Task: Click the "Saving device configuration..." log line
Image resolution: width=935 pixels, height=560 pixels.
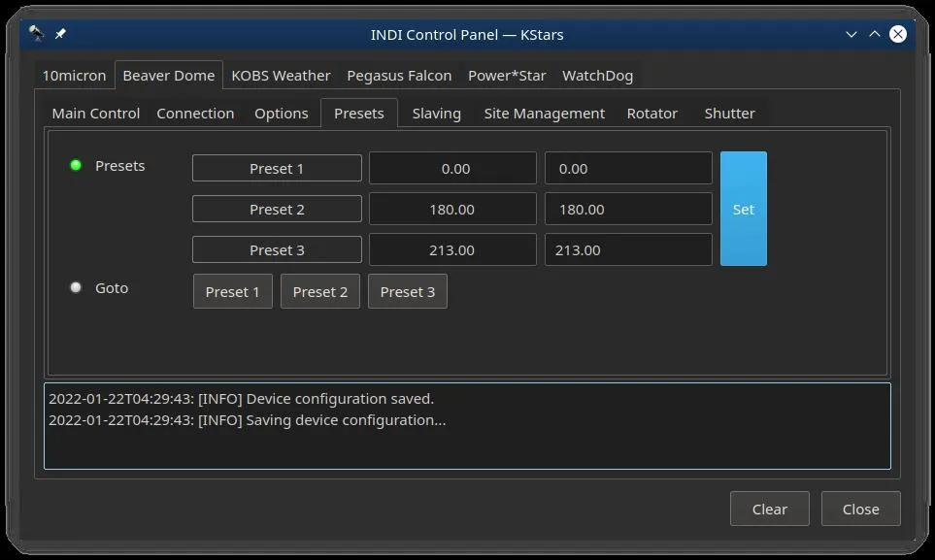Action: coord(248,420)
